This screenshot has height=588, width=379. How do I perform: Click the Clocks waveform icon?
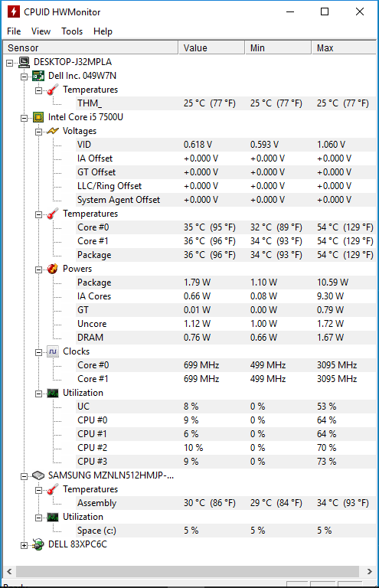(53, 351)
